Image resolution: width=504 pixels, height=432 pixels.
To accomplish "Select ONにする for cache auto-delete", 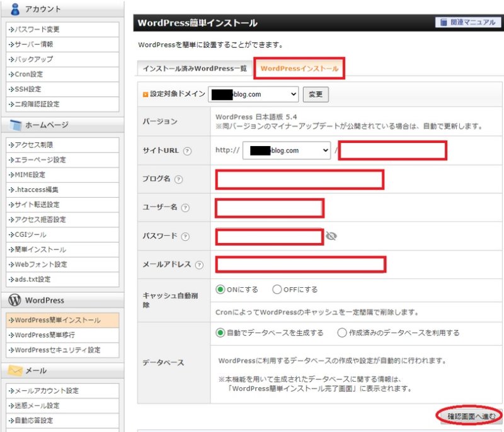I will [x=220, y=290].
